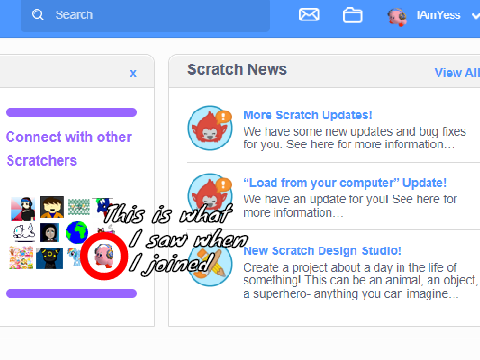This screenshot has width=480, height=360.
Task: Open View All Scratch News link
Action: pyautogui.click(x=457, y=72)
